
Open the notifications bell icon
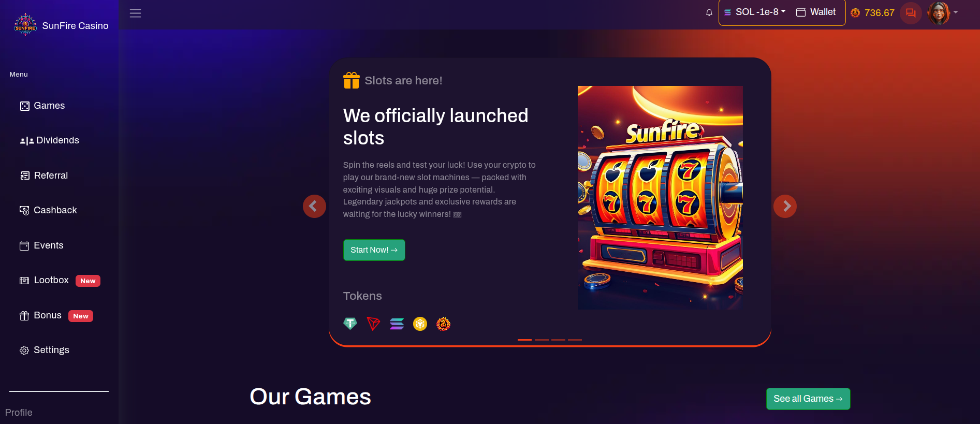pyautogui.click(x=709, y=13)
